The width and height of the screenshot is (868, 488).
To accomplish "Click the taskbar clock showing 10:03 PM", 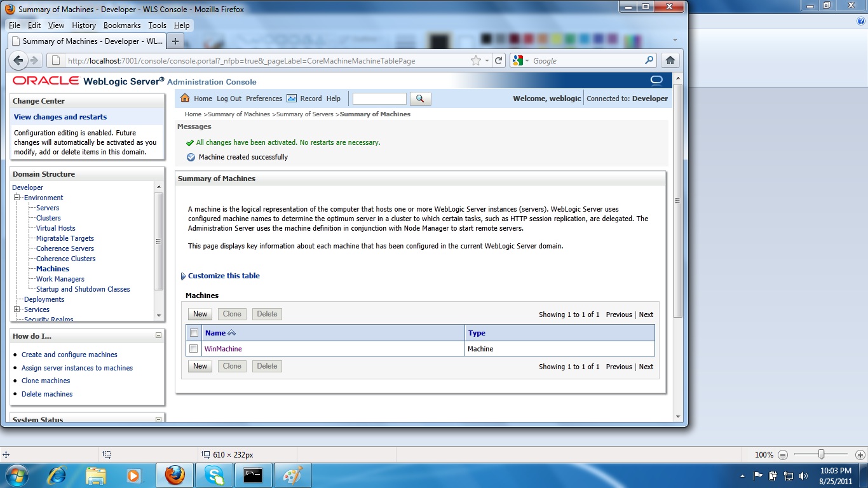I will (836, 471).
